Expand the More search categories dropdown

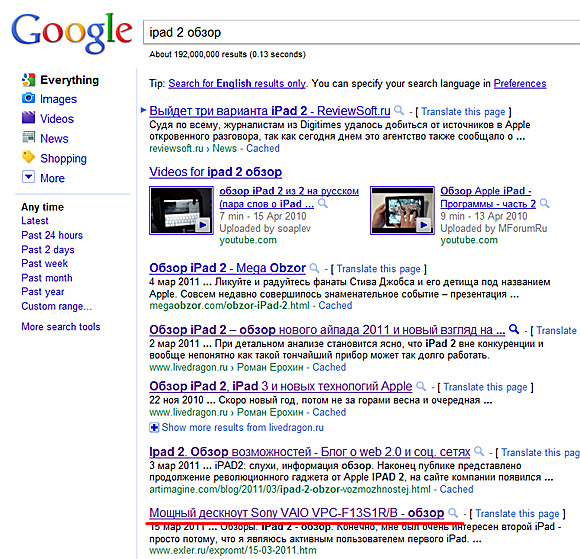coord(28,177)
